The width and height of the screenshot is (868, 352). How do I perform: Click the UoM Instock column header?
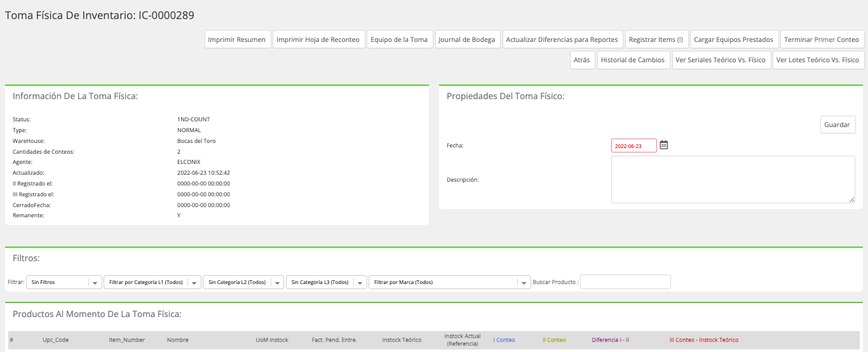click(272, 340)
